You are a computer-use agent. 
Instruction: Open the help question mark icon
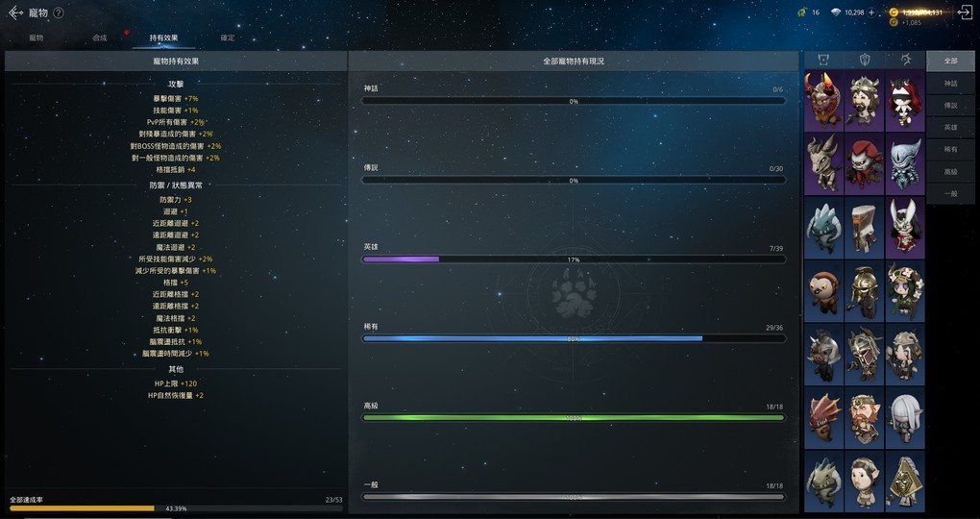pos(59,12)
